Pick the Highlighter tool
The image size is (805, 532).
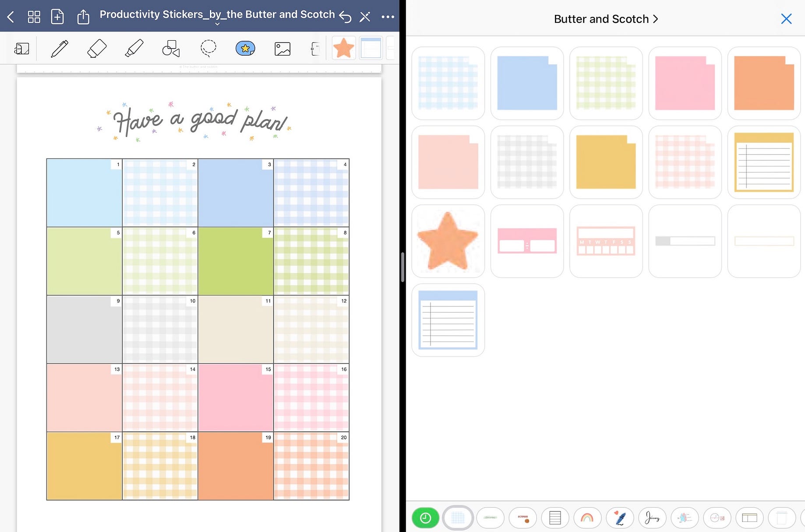pos(134,48)
